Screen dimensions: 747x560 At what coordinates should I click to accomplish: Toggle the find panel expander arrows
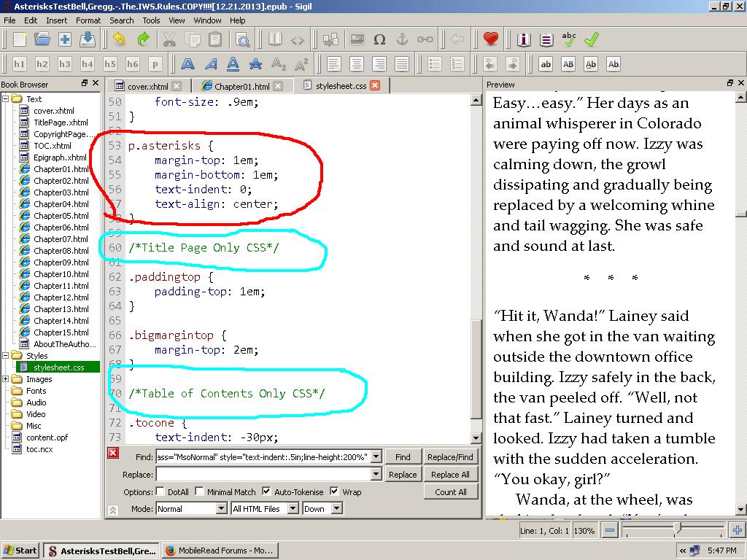coord(113,510)
